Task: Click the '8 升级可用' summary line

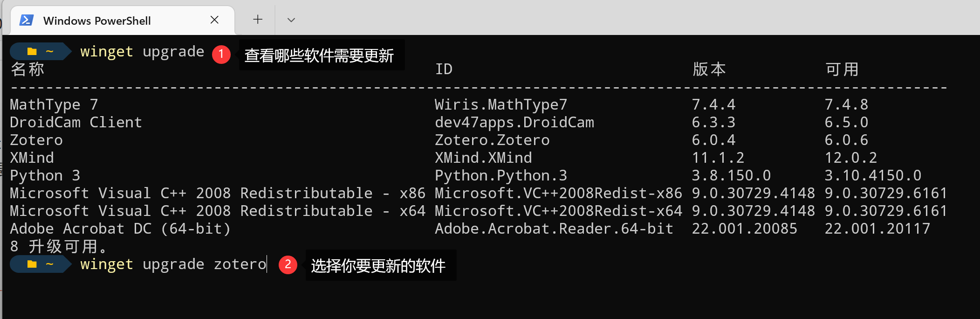Action: [x=59, y=246]
